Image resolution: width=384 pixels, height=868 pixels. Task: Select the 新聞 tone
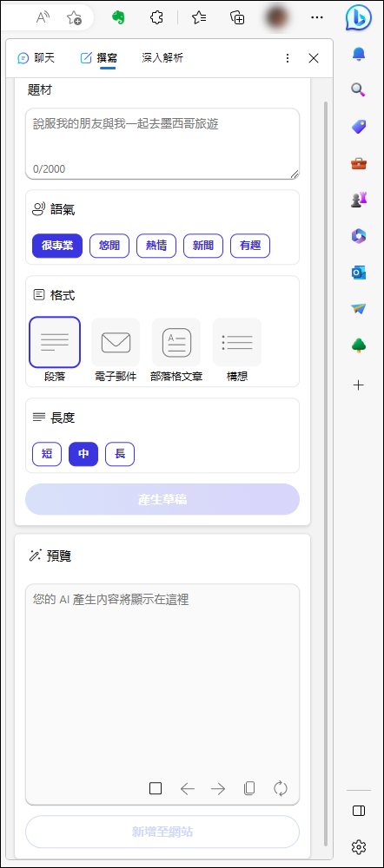203,246
